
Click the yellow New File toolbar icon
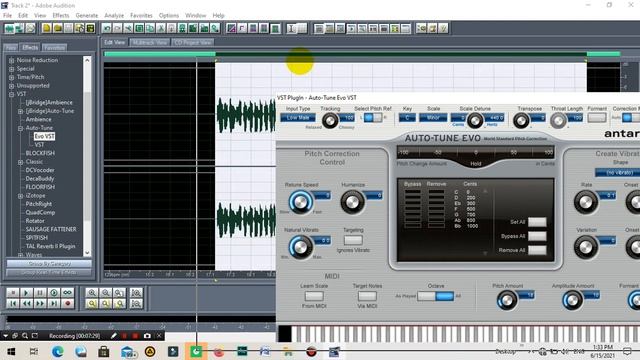(47, 28)
